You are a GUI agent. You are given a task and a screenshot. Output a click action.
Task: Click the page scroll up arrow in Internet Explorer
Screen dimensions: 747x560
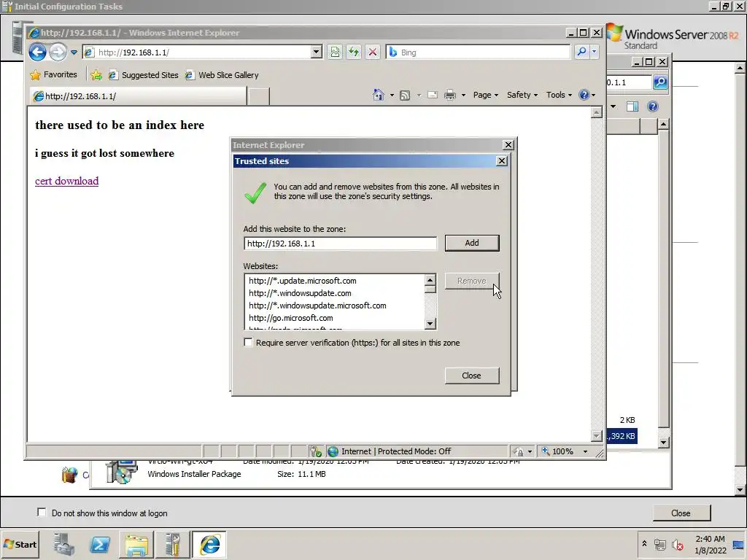[597, 112]
